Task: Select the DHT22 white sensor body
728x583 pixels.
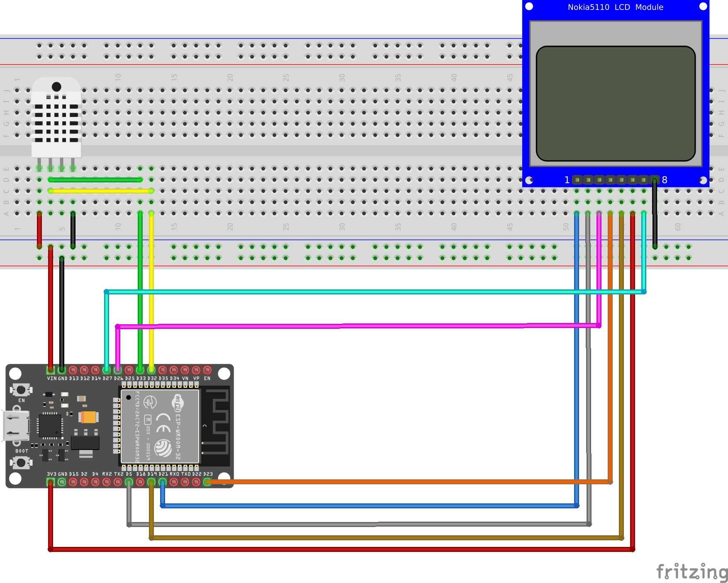Action: [x=56, y=117]
